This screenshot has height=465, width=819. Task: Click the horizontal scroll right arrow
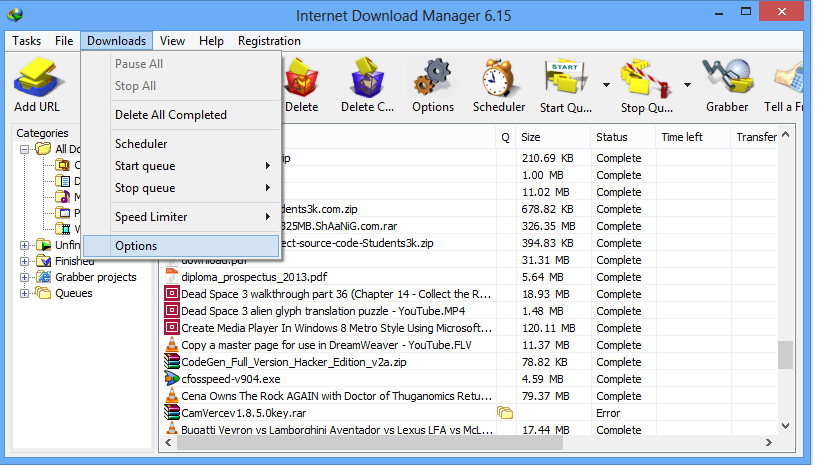tap(768, 443)
